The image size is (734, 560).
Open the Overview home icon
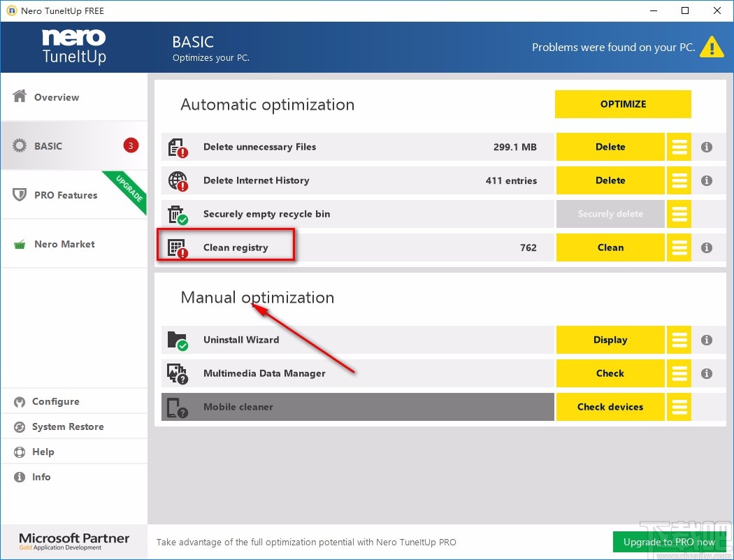[x=20, y=96]
